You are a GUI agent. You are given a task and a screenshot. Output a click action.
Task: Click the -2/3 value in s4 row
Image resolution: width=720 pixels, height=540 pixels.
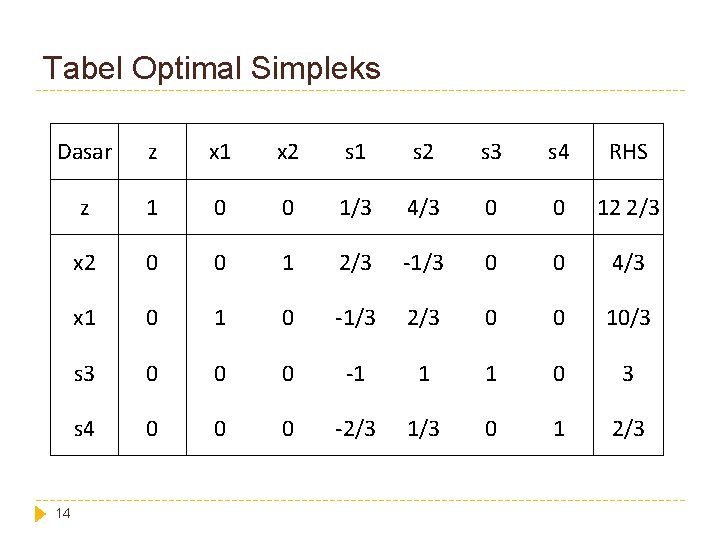pyautogui.click(x=355, y=428)
